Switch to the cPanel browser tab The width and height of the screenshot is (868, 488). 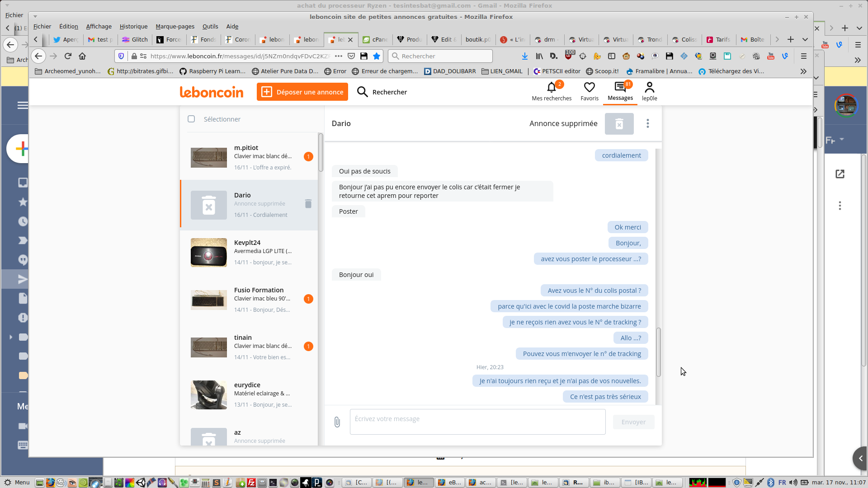(x=375, y=40)
